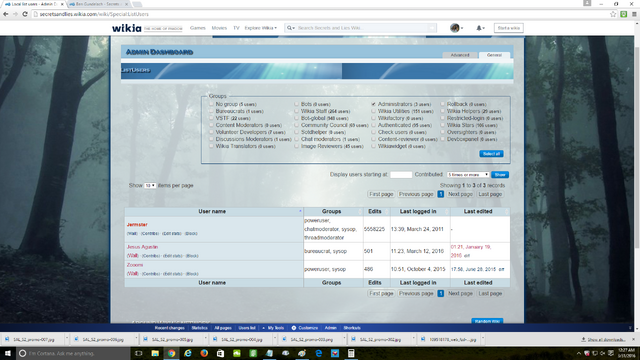Check the Bureaucrats group checkbox
Screen dimensions: 640x360
click(x=211, y=111)
